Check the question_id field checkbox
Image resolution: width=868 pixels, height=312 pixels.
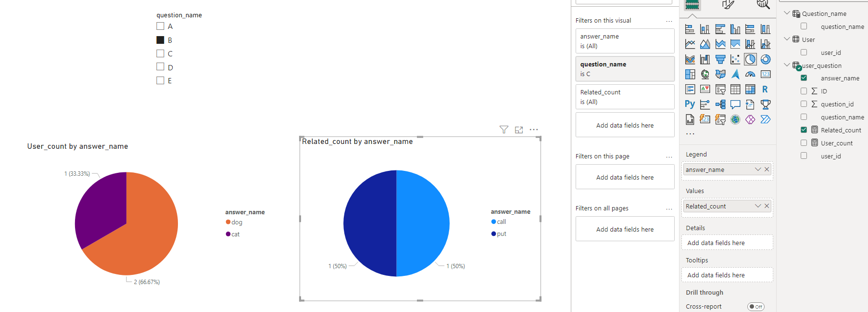(804, 104)
